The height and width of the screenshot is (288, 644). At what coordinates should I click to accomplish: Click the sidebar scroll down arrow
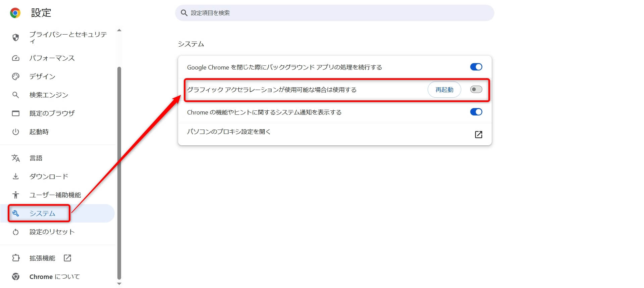(119, 284)
